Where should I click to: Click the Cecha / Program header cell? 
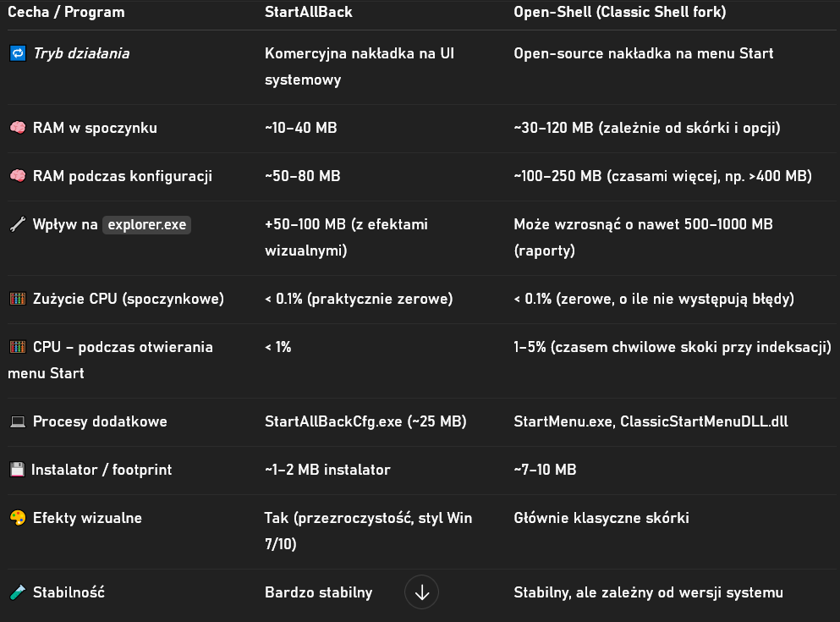(66, 13)
